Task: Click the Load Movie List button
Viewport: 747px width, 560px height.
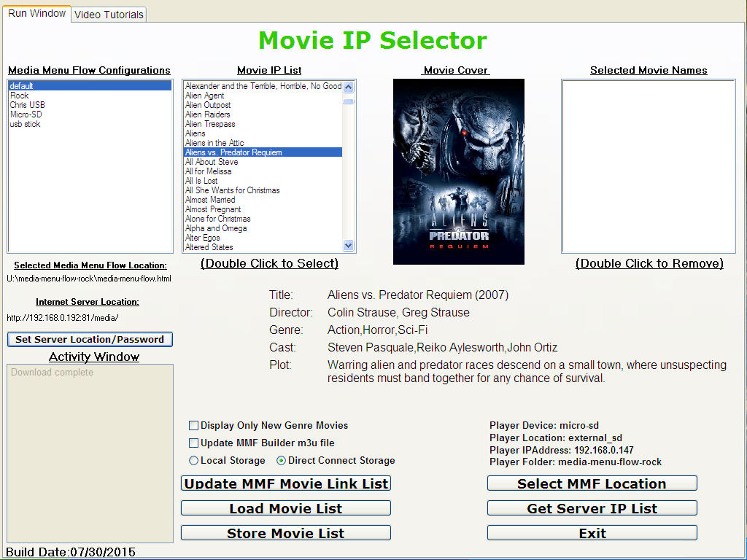Action: pos(286,508)
